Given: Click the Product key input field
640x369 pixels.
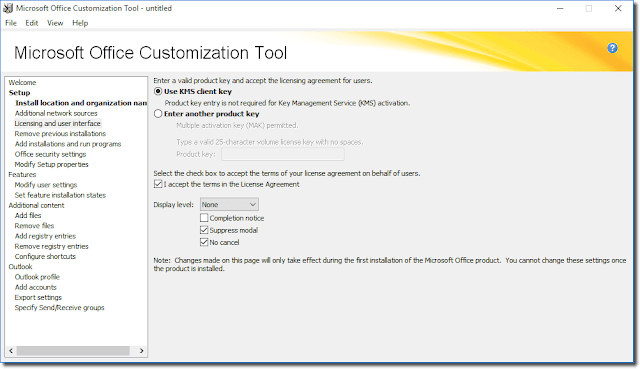Looking at the screenshot, I should (x=282, y=154).
